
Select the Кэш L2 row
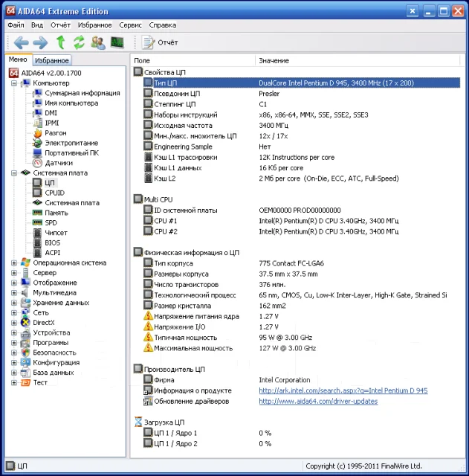click(x=302, y=178)
